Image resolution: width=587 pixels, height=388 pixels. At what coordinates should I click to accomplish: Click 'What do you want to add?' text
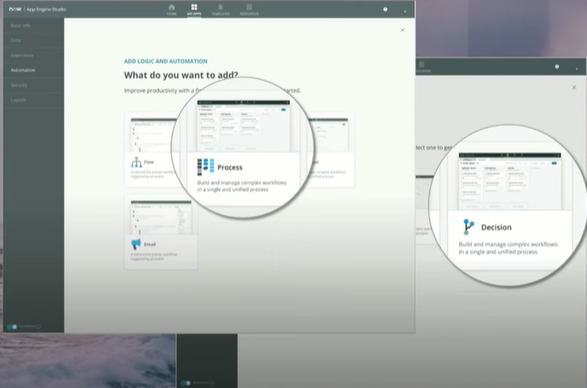click(x=181, y=75)
